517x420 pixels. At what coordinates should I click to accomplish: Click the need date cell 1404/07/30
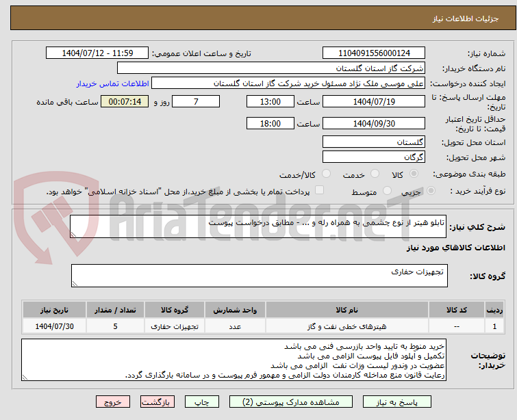pyautogui.click(x=54, y=326)
